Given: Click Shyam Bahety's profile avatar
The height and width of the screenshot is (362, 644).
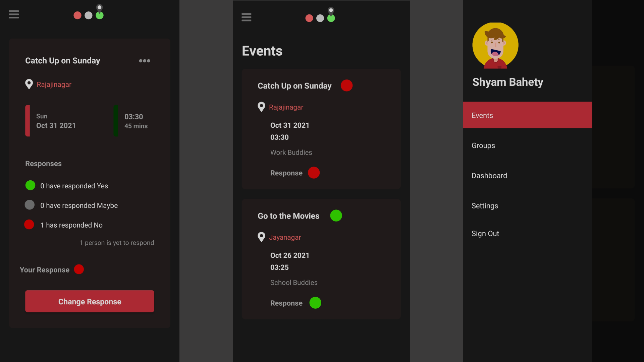Looking at the screenshot, I should point(495,46).
